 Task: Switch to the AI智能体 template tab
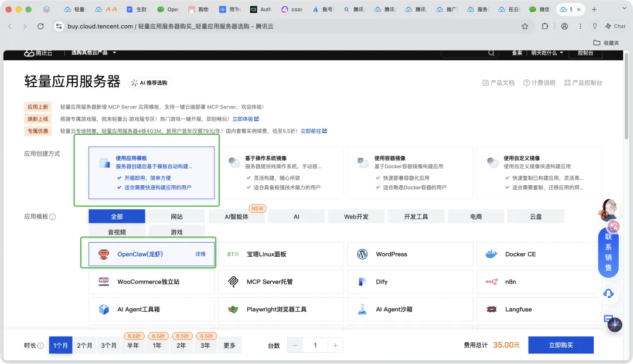click(x=237, y=217)
